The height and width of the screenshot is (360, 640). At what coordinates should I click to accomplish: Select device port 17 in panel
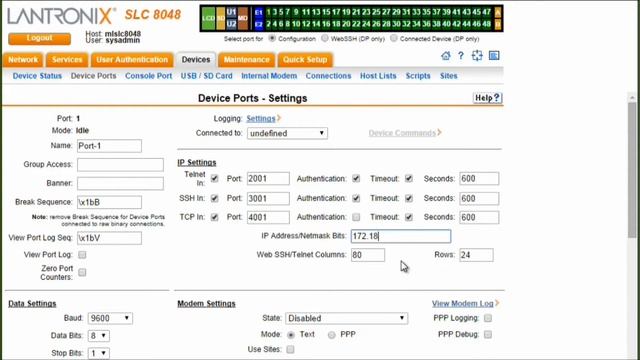[336, 12]
